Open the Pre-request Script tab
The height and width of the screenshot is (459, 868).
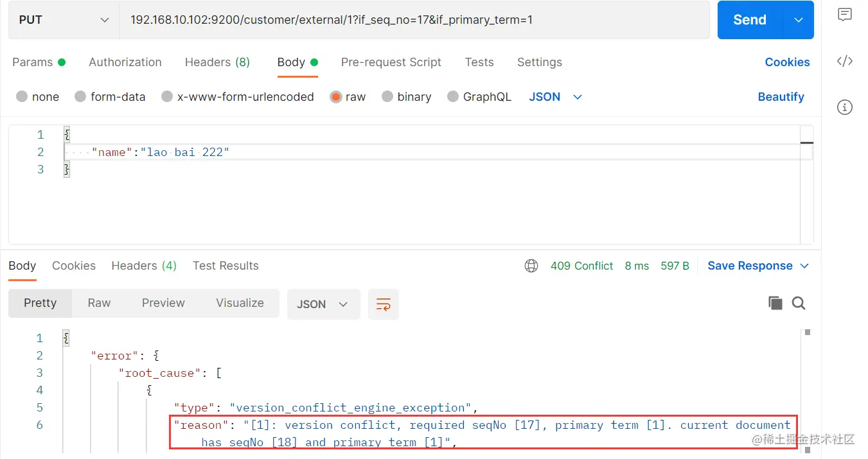[x=391, y=62]
